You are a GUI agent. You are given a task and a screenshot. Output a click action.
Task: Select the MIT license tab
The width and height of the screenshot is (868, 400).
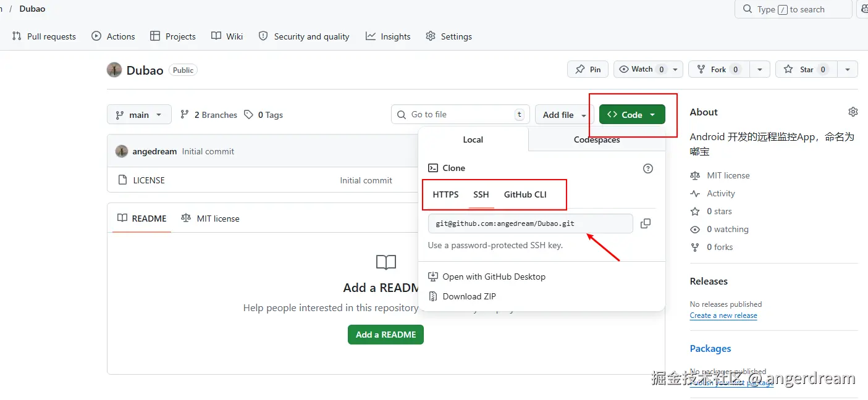210,219
